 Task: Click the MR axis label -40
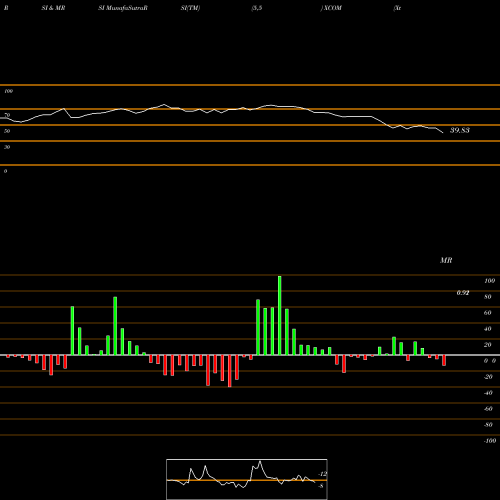click(488, 393)
